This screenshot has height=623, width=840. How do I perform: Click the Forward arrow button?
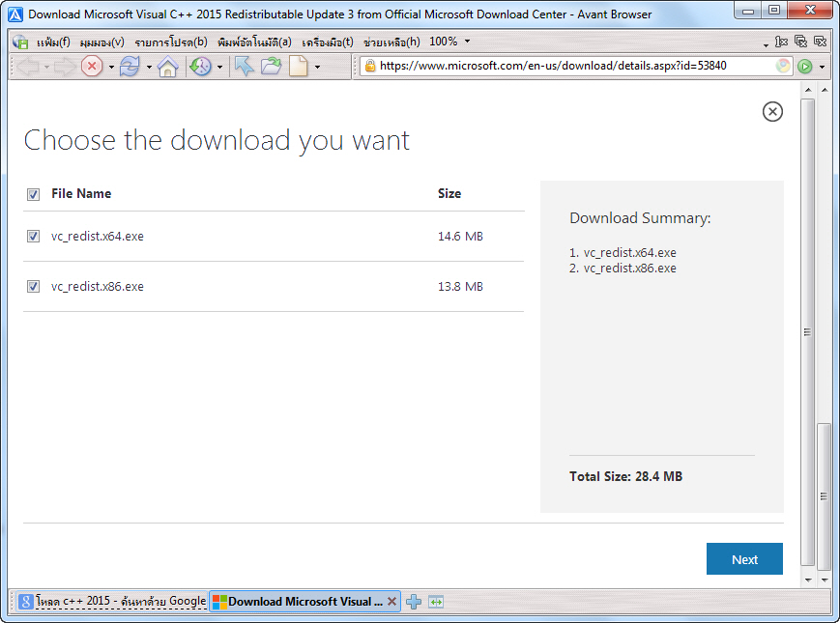pos(66,67)
